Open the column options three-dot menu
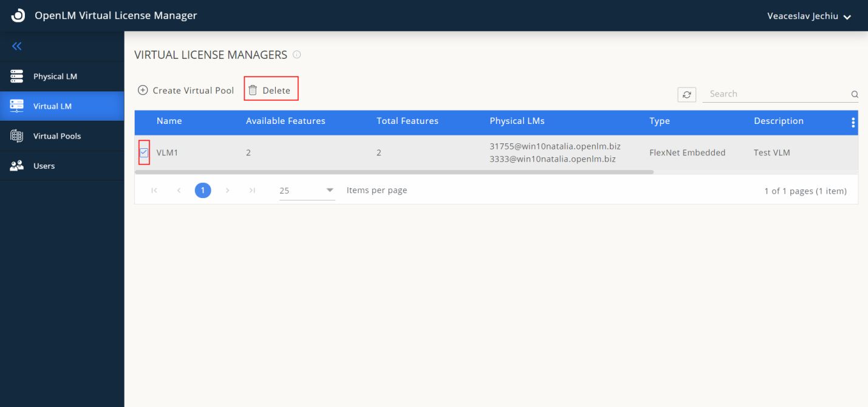The width and height of the screenshot is (868, 407). tap(853, 122)
